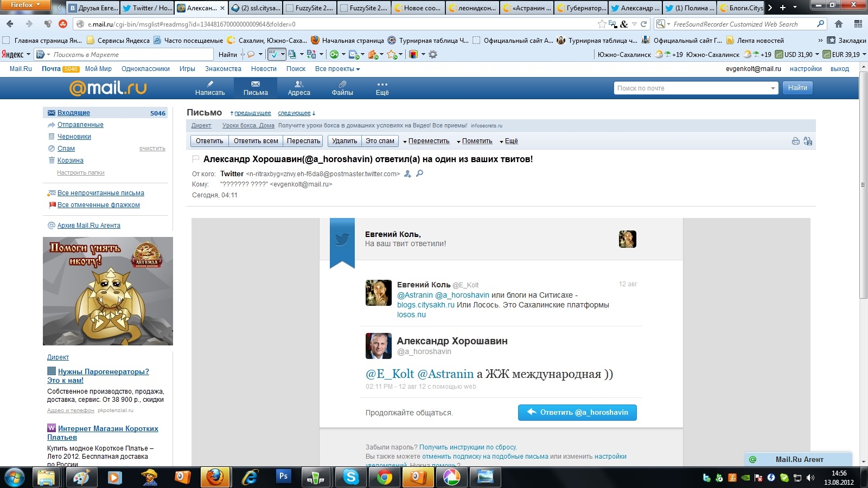Viewport: 868px width, 488px height.
Task: Go back in browser history
Action: click(10, 24)
